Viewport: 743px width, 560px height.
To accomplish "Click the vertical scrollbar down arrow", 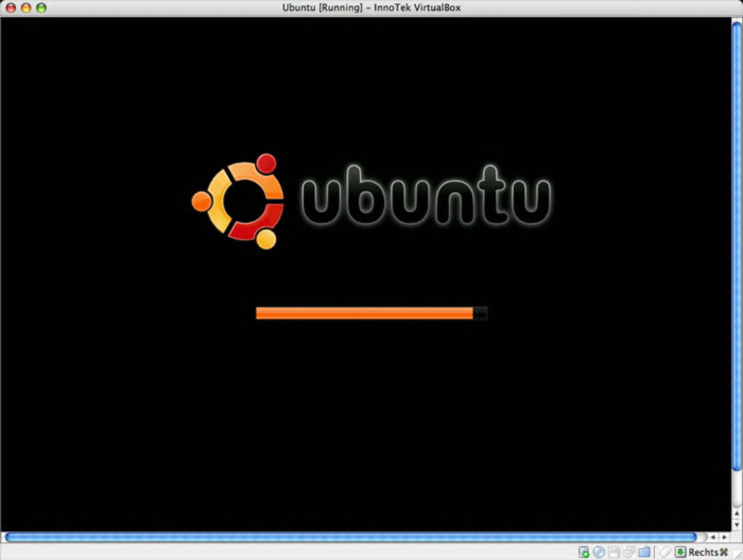I will pyautogui.click(x=737, y=524).
